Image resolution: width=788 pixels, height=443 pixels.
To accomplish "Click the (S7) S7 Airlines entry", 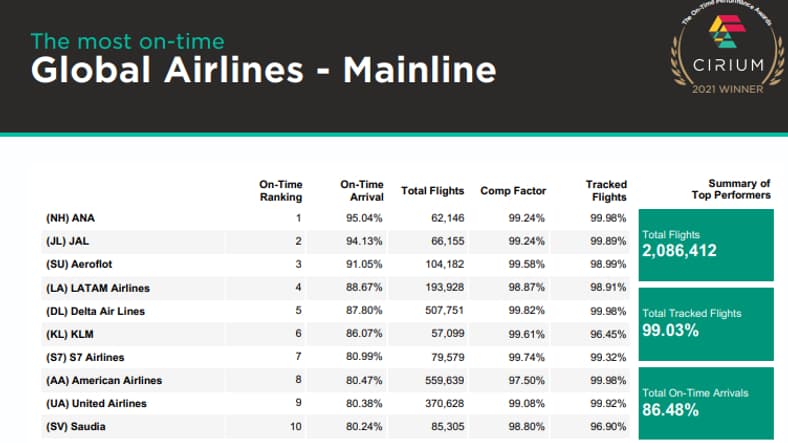I will (87, 357).
